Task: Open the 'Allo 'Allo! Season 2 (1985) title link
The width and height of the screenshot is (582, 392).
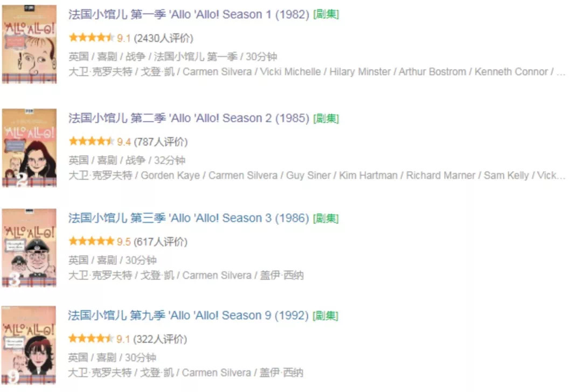Action: [189, 118]
